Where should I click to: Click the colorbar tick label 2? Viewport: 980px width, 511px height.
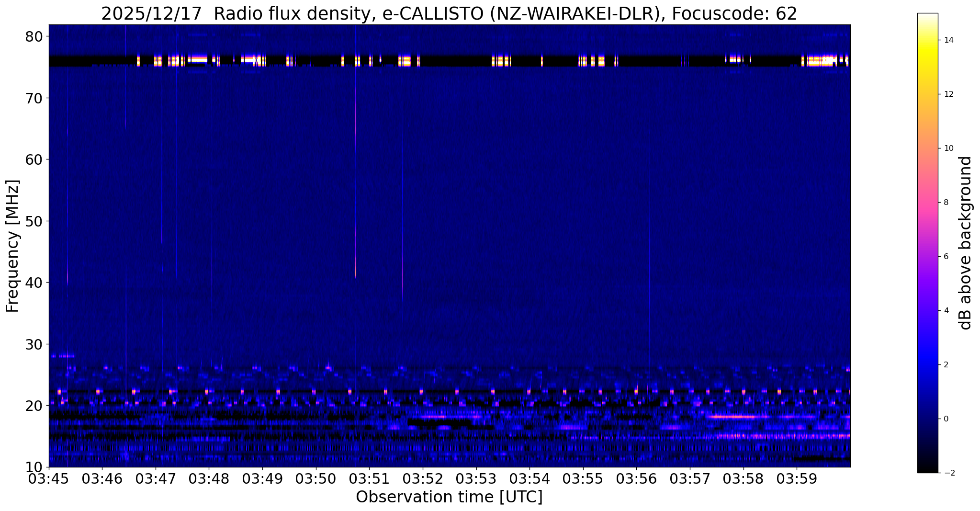946,365
